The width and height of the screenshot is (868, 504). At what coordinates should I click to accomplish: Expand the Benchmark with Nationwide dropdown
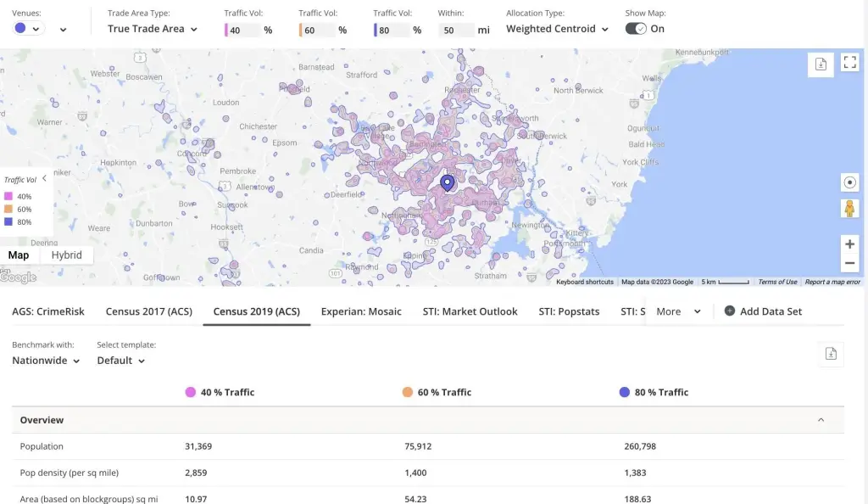click(46, 361)
